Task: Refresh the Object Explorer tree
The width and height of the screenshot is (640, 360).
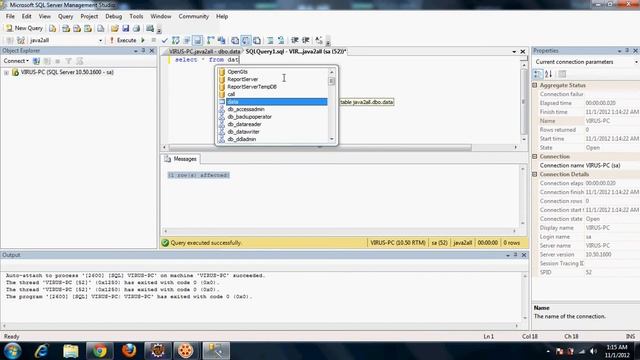Action: tap(80, 61)
